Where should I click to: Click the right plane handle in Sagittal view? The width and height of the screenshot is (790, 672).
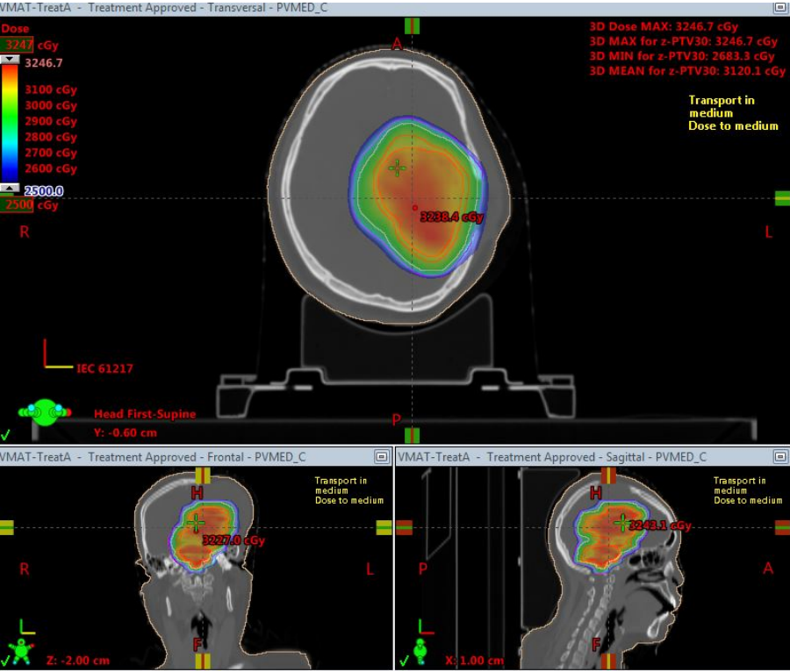(x=781, y=527)
